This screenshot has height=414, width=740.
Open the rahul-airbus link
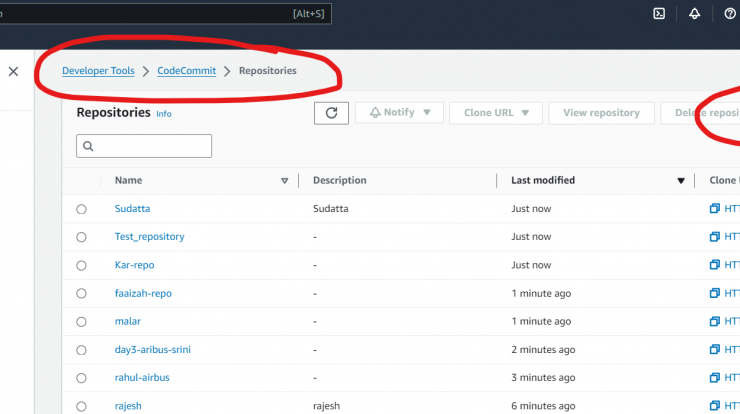[142, 377]
